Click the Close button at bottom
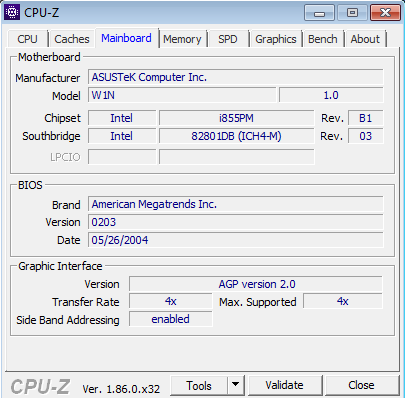Viewport: 405px width, 398px height. [361, 385]
